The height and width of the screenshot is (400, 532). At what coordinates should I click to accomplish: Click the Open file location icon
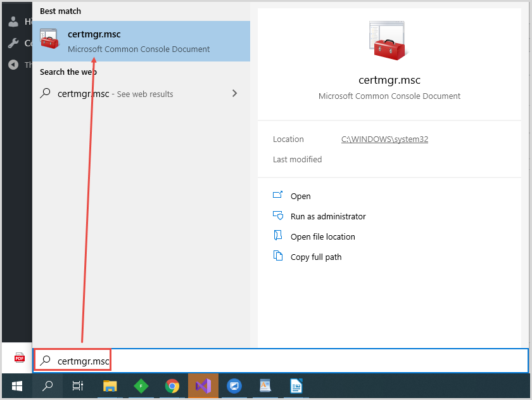[278, 235]
